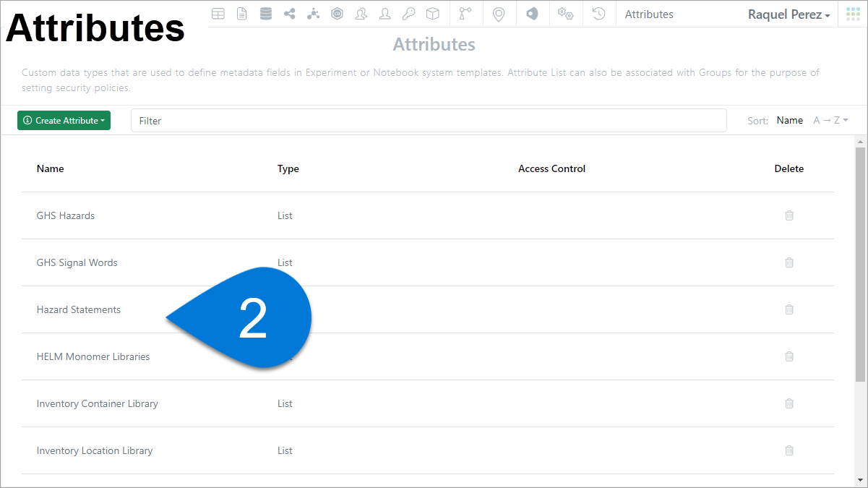Open the document page icon in toolbar
868x488 pixels.
(x=241, y=14)
